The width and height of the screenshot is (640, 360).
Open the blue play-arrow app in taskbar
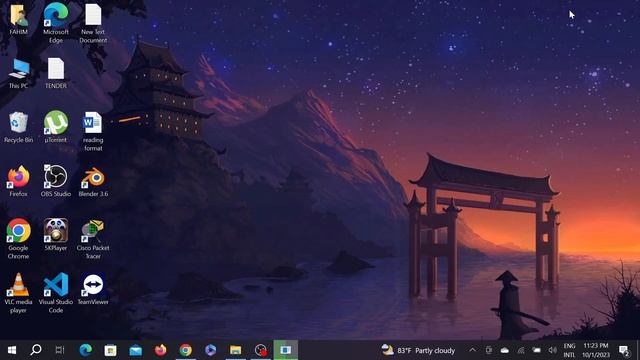click(211, 350)
